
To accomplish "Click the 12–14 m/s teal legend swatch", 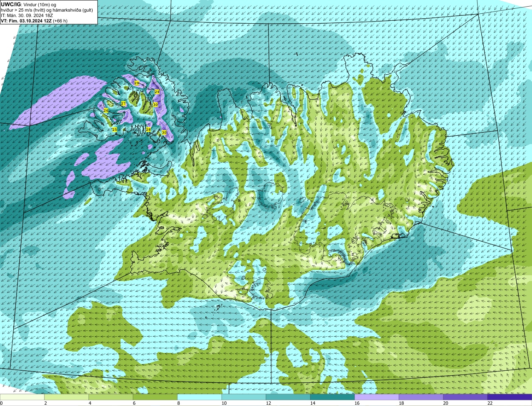I will (x=288, y=397).
